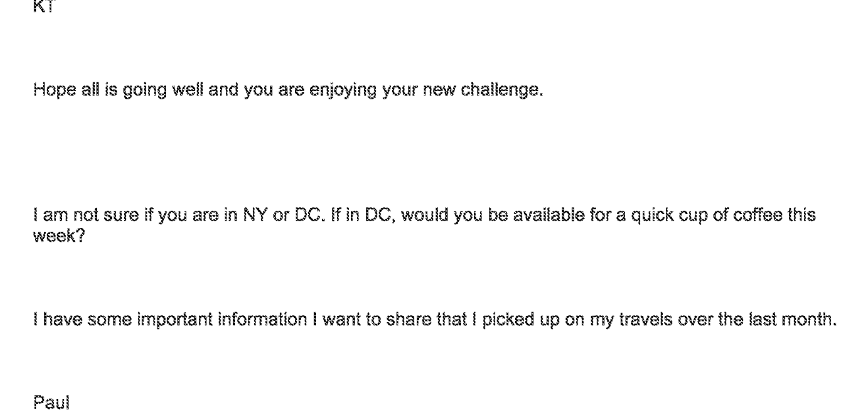
Task: Click the "KT" greeting at the top
Action: (44, 3)
